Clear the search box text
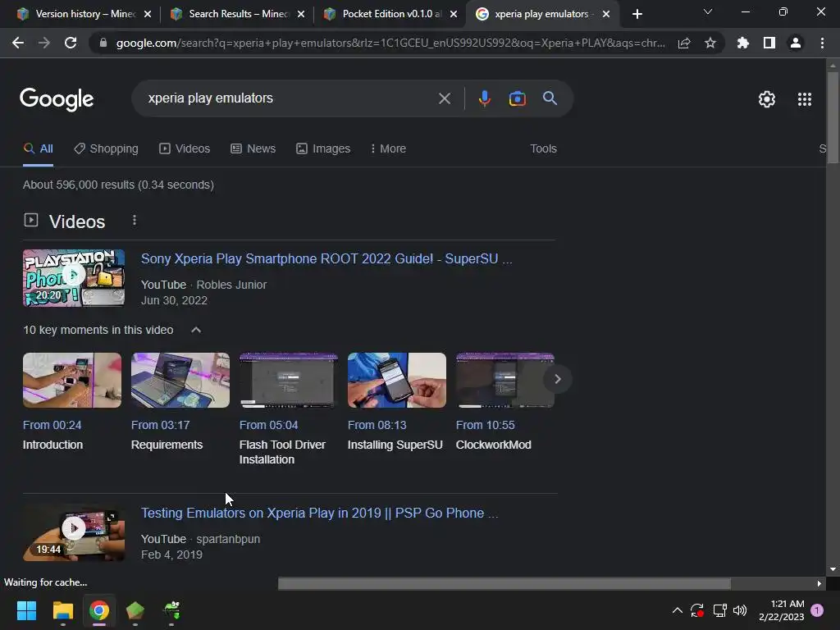Viewport: 840px width, 630px height. (x=444, y=98)
